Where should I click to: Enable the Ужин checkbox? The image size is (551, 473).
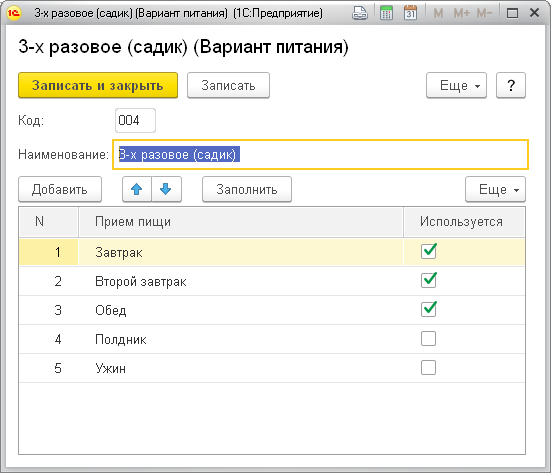pos(428,368)
